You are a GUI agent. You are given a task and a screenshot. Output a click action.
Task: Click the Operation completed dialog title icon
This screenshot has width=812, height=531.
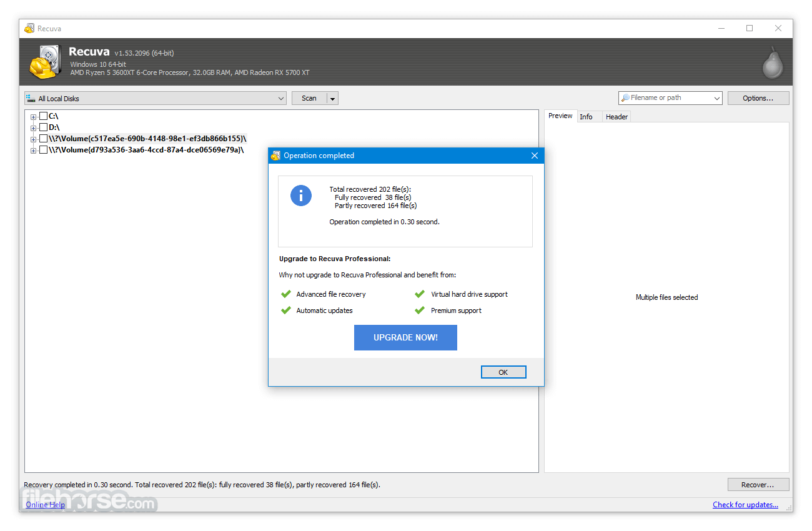point(276,156)
